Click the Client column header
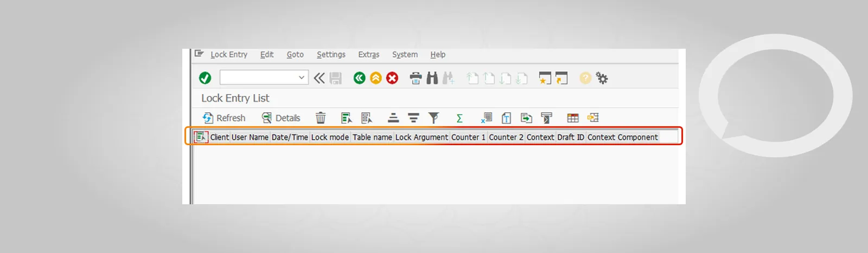This screenshot has height=253, width=868. (220, 137)
